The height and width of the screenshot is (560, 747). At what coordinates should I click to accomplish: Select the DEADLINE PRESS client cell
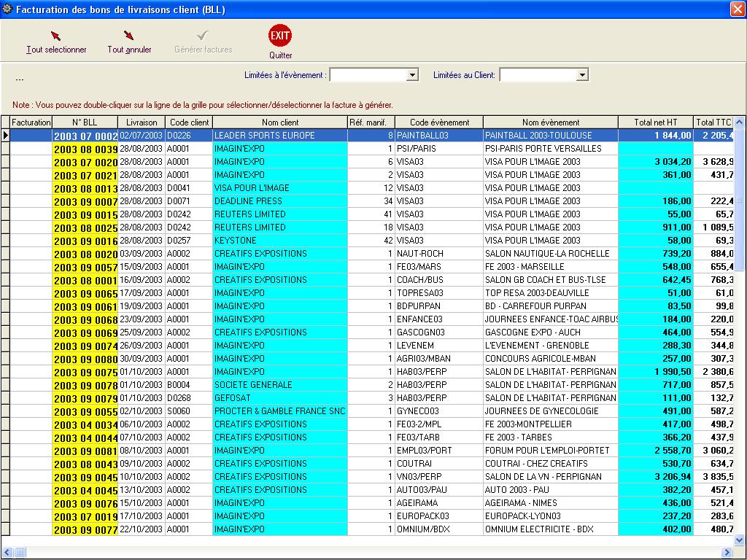(x=280, y=201)
